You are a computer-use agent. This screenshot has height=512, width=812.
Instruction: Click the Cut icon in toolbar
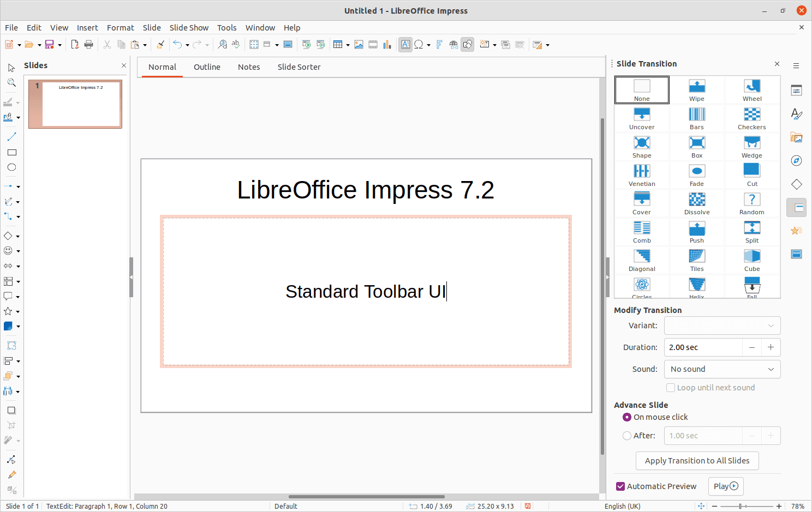pos(107,45)
